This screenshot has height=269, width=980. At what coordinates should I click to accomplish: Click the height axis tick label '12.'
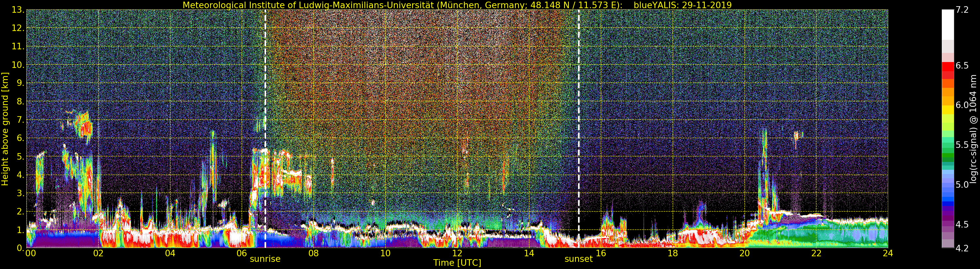(18, 28)
